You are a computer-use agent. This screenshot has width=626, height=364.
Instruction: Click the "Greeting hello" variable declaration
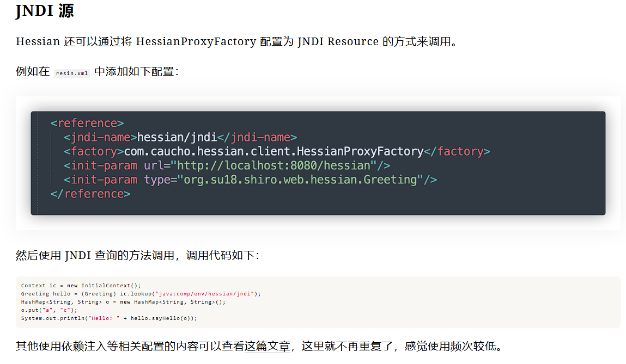pyautogui.click(x=42, y=294)
